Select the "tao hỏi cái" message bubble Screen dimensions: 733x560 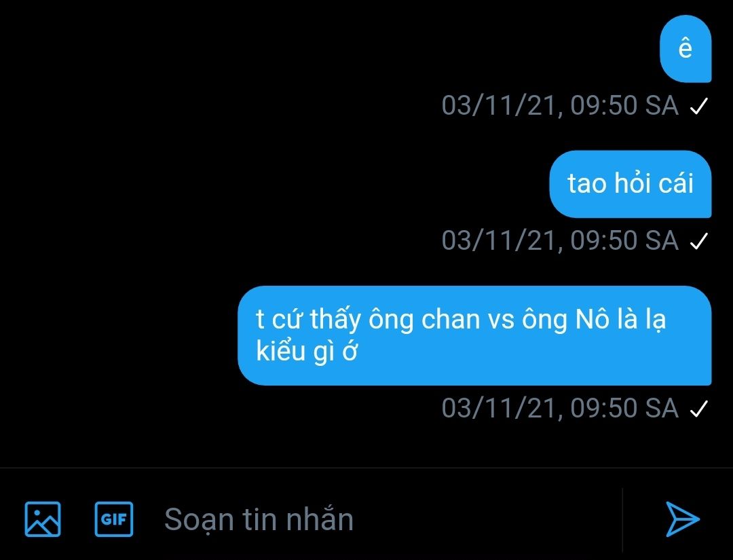point(630,184)
